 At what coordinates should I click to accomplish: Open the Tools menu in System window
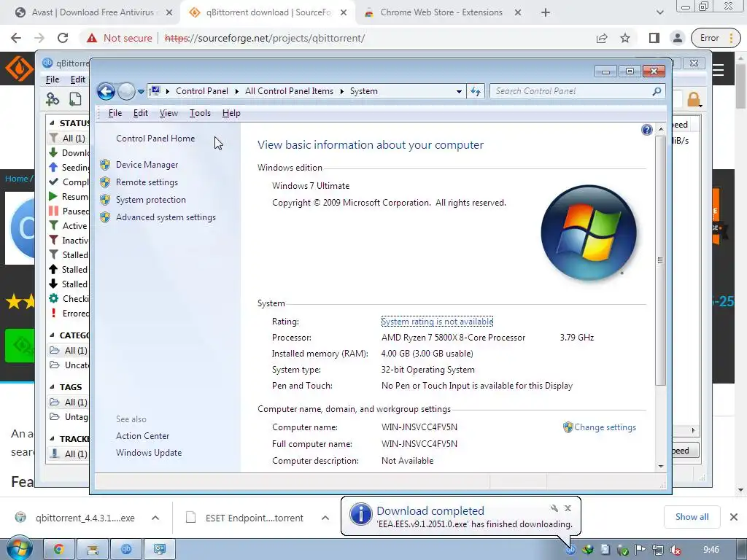click(200, 113)
